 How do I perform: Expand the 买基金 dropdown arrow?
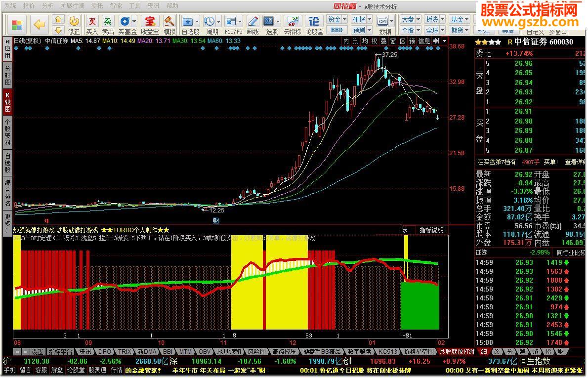(134, 21)
